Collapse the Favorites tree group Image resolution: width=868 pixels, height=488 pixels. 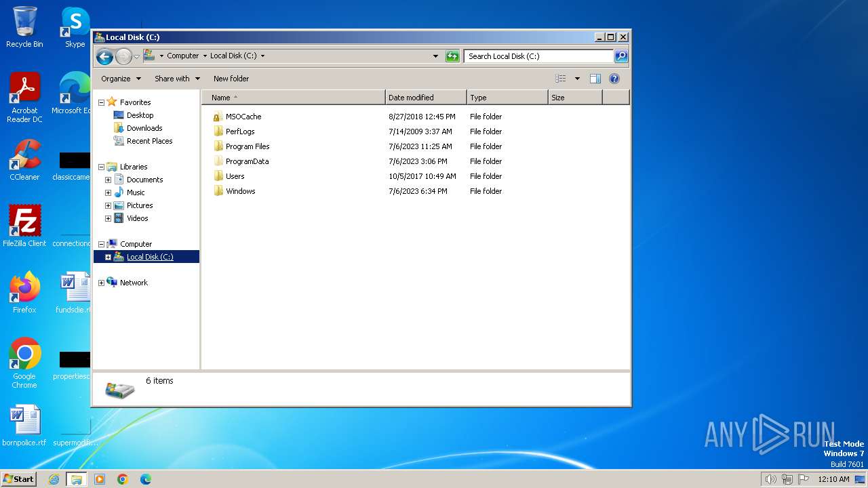pyautogui.click(x=102, y=102)
